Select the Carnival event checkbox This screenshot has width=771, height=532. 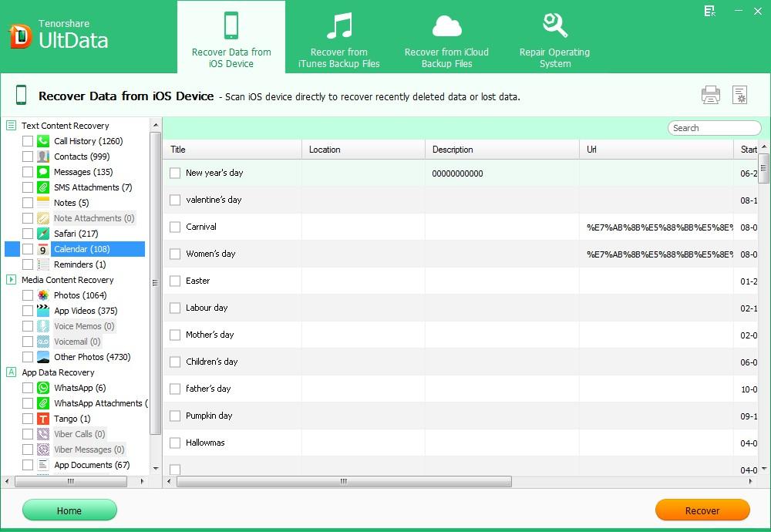point(175,227)
